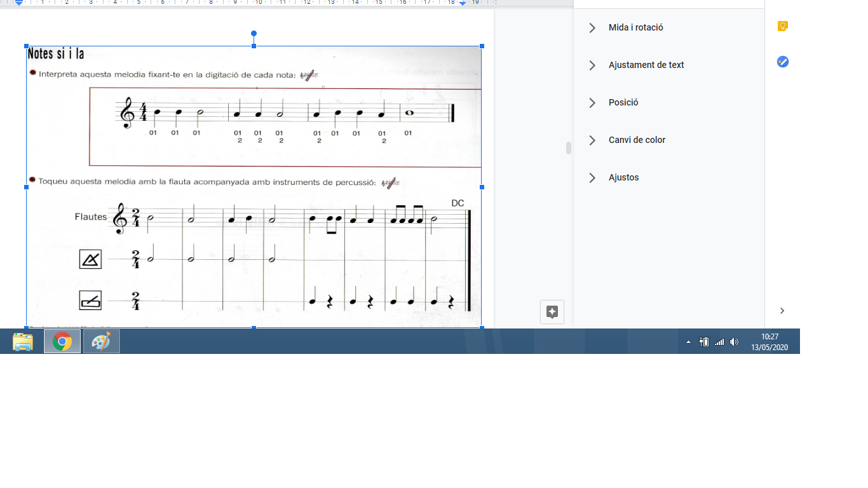Screen dimensions: 868x488
Task: Expand the Mida i rotació section
Action: (x=635, y=28)
